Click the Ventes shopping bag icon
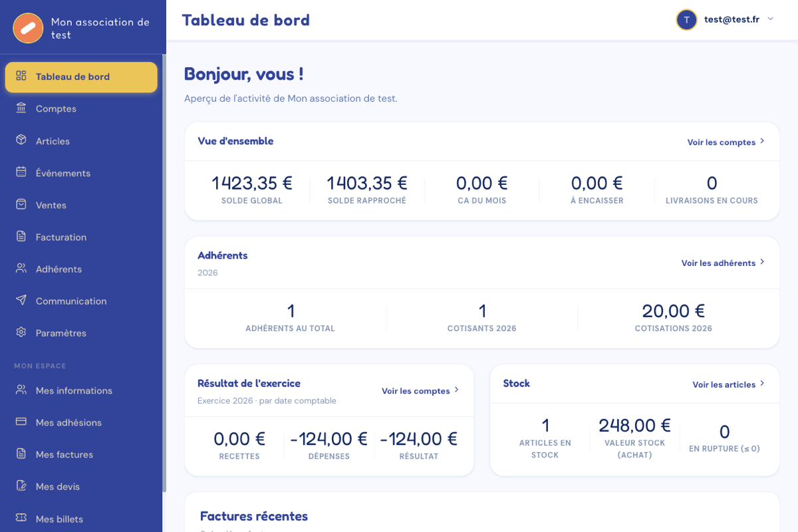This screenshot has width=798, height=532. [21, 204]
